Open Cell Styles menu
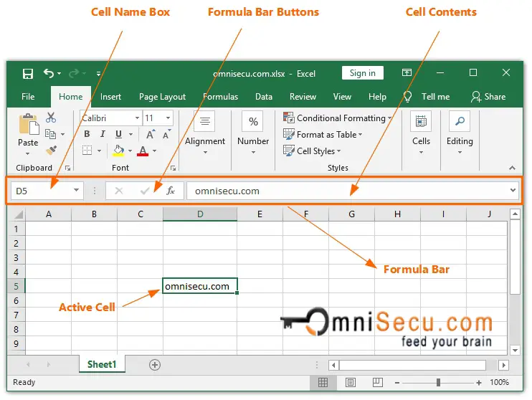 coord(312,151)
